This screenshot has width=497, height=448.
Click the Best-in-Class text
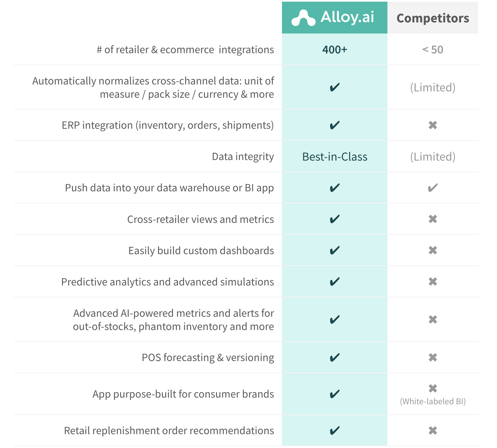click(x=335, y=157)
